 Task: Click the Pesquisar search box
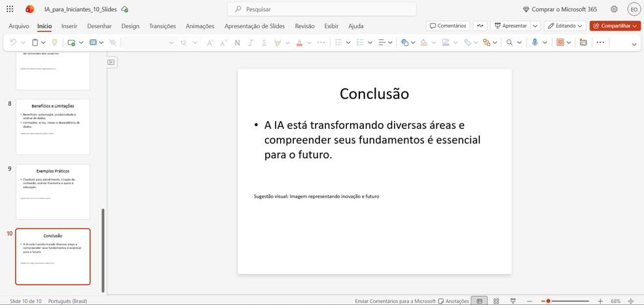point(321,9)
